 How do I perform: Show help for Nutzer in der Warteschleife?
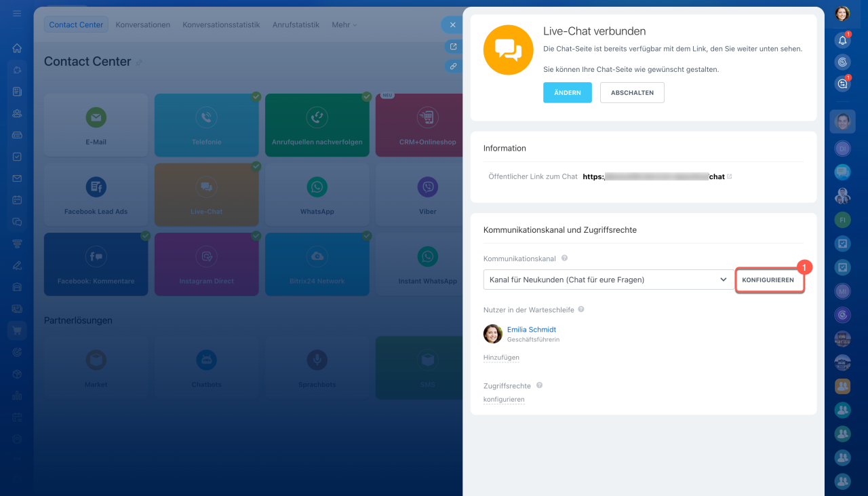pyautogui.click(x=581, y=309)
